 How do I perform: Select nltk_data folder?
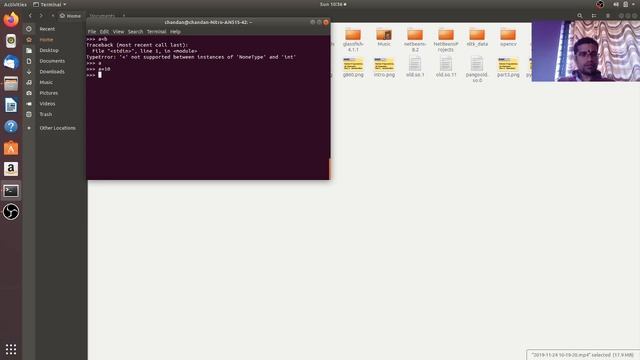[x=477, y=38]
